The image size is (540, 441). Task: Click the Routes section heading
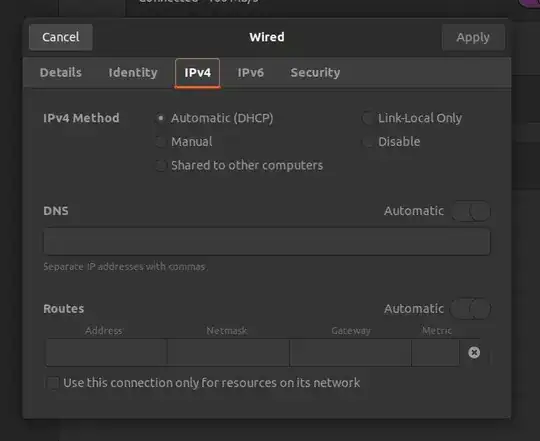click(64, 309)
